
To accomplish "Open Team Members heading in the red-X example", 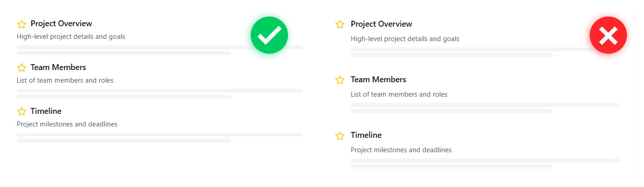I will click(378, 79).
